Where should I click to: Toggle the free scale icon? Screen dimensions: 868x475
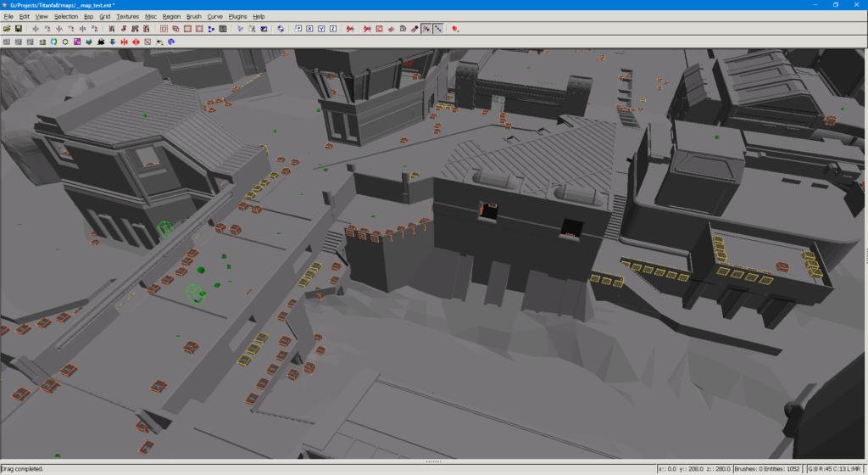pos(298,29)
